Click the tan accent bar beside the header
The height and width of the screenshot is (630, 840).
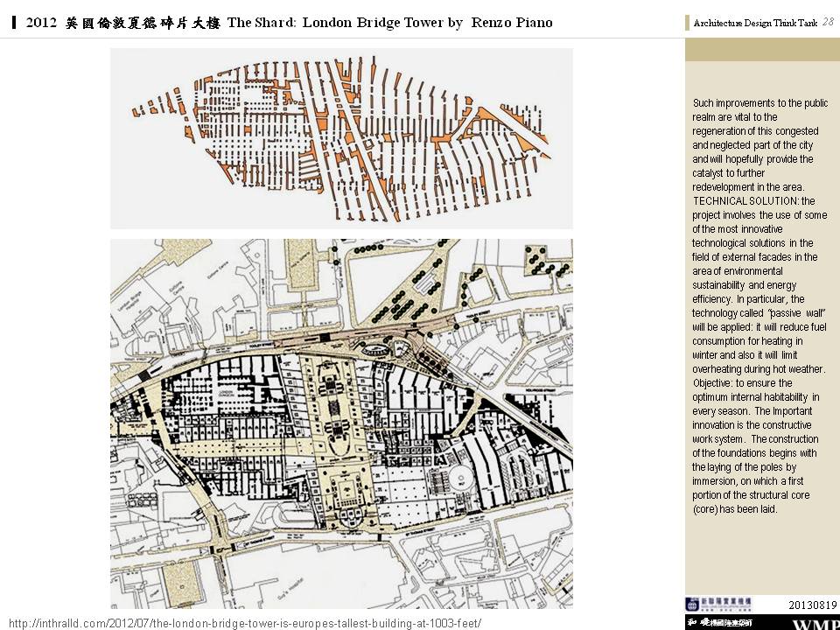(x=688, y=24)
